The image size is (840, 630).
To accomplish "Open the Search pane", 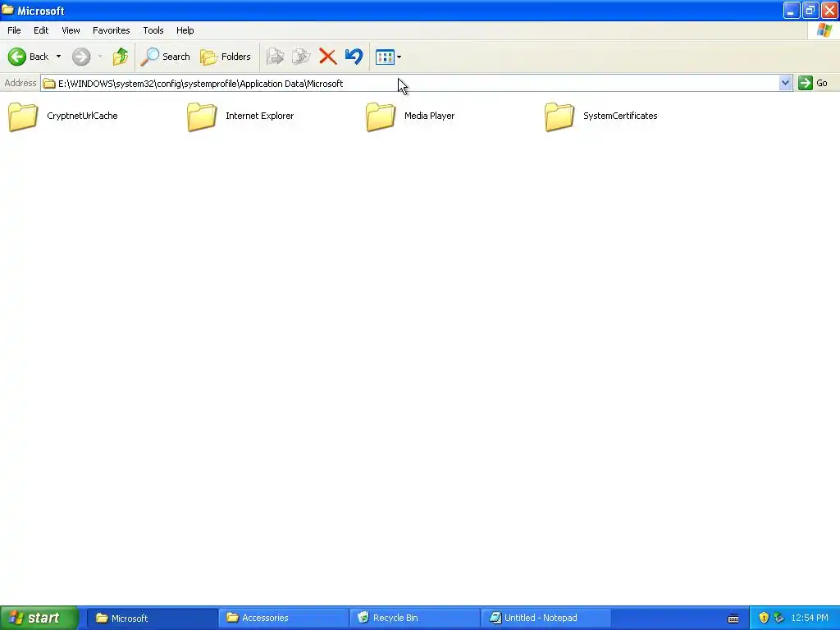I will [165, 57].
